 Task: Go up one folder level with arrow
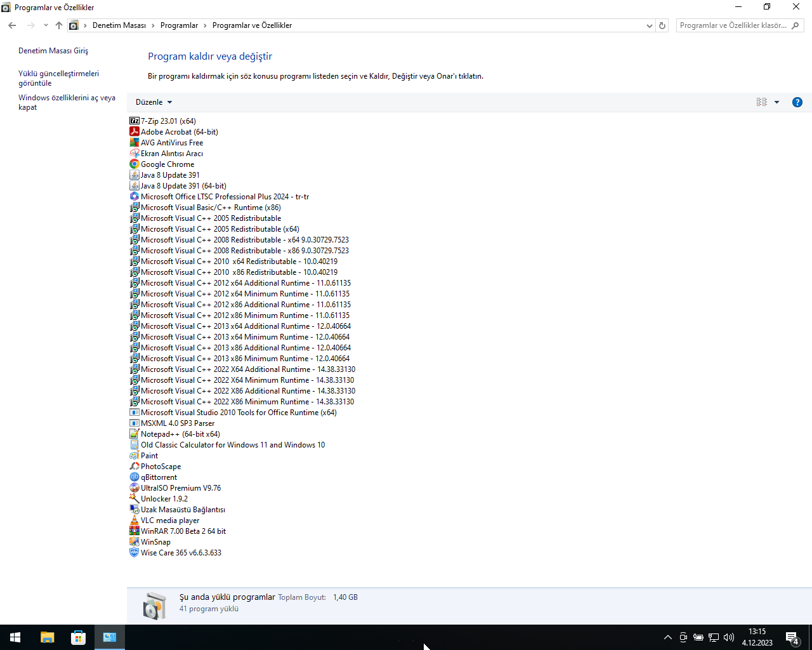point(59,25)
